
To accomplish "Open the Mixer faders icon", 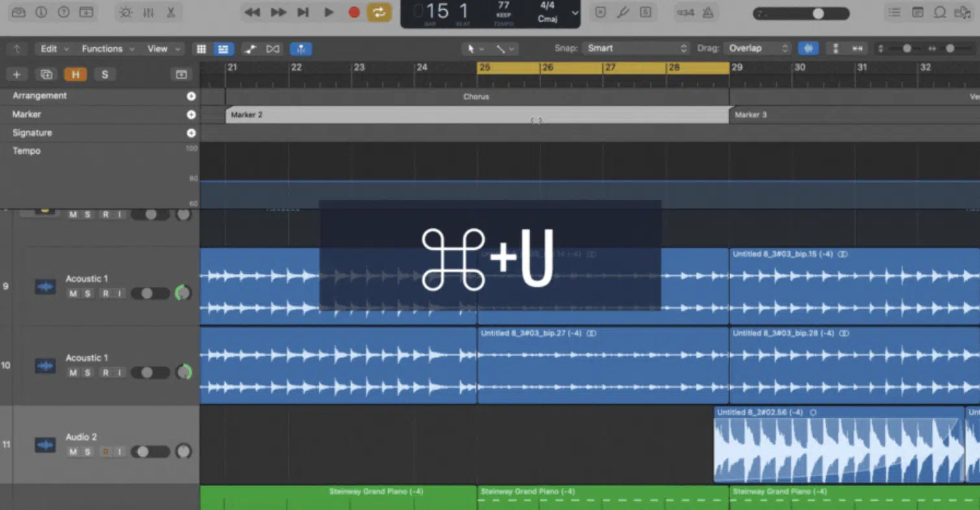I will 148,12.
